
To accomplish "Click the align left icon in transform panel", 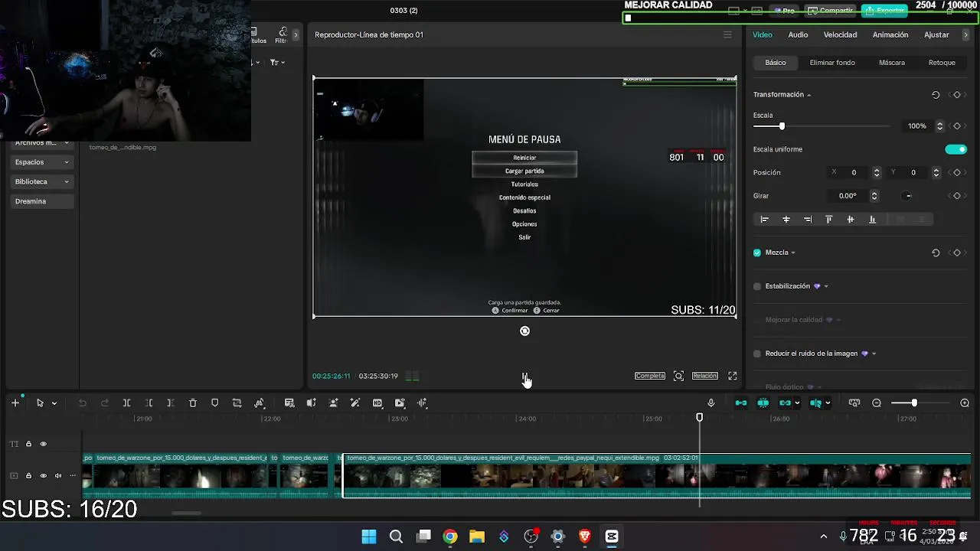I will pos(764,220).
